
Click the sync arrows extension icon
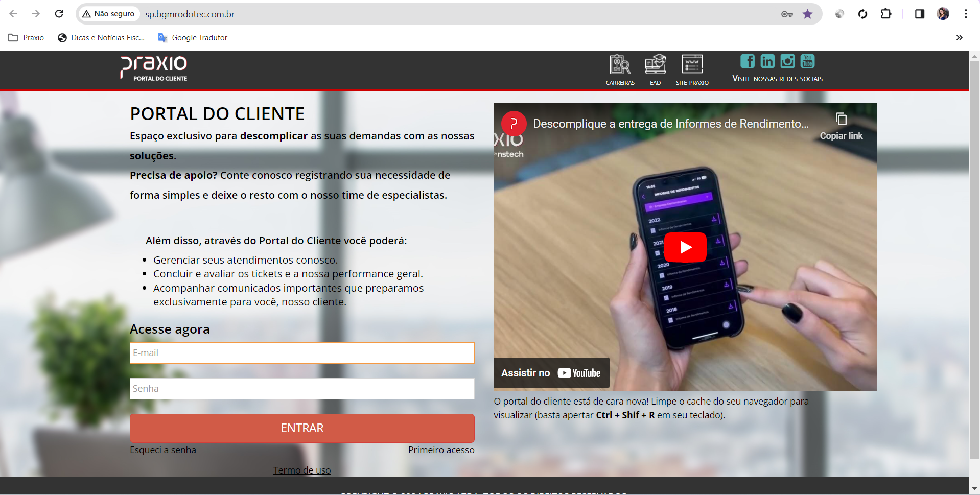point(863,14)
